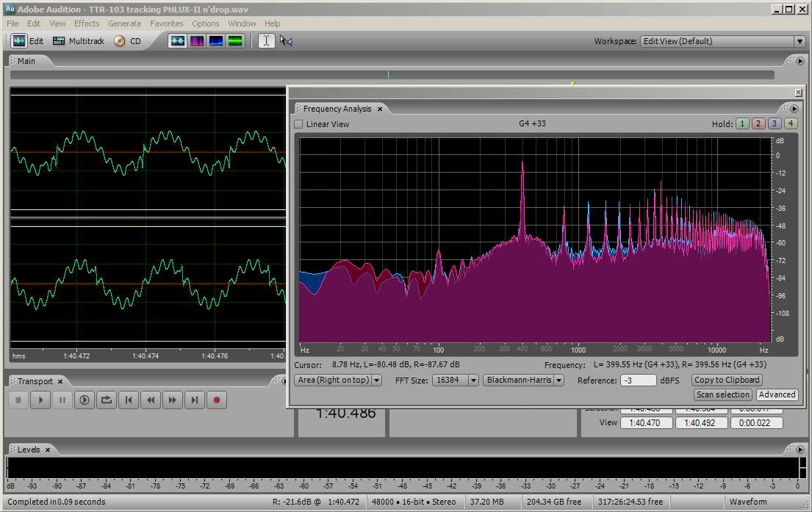
Task: Select the Levels tab
Action: coord(29,450)
